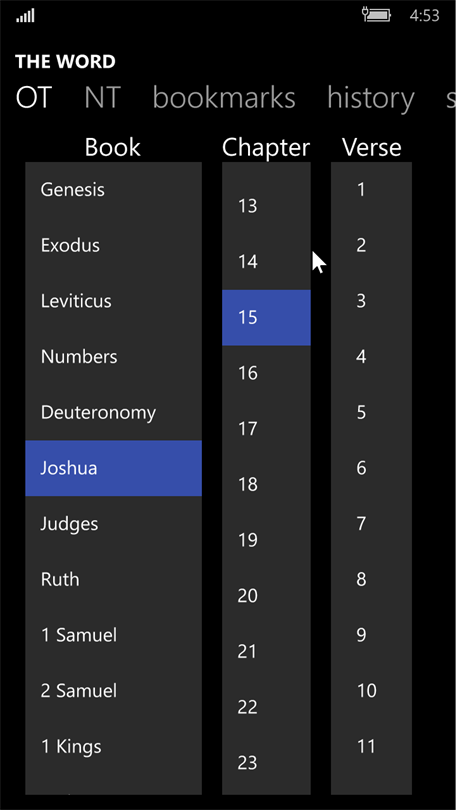Screen dimensions: 456x810
Task: Tap the signal strength icon
Action: [25, 16]
